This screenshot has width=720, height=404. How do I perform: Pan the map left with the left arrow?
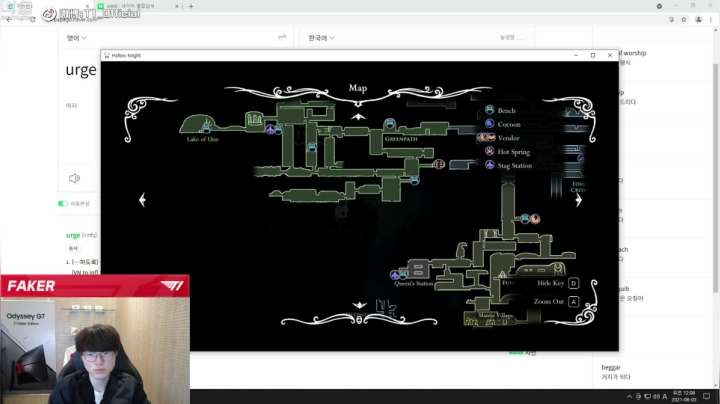(142, 200)
